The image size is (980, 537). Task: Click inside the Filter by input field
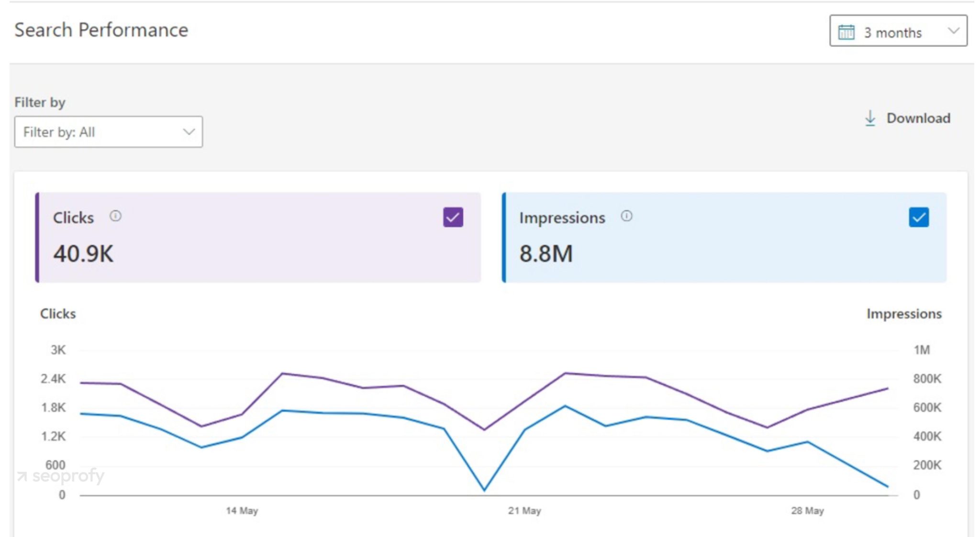coord(96,132)
